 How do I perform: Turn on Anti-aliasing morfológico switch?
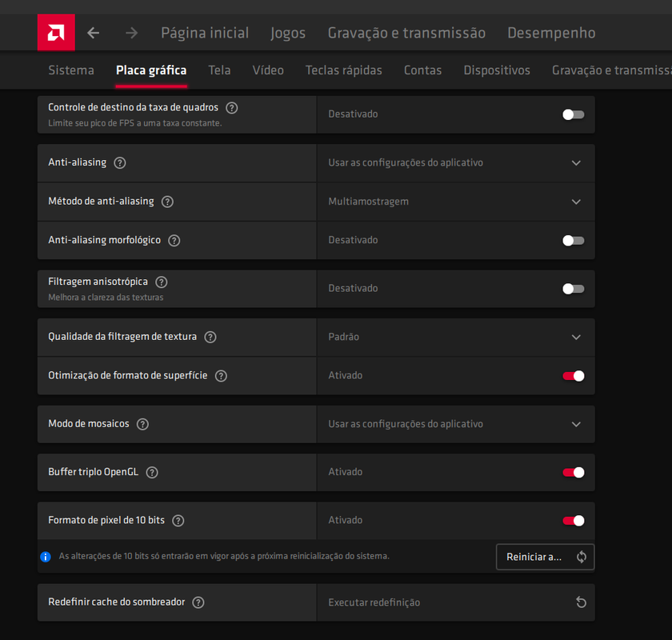coord(574,241)
